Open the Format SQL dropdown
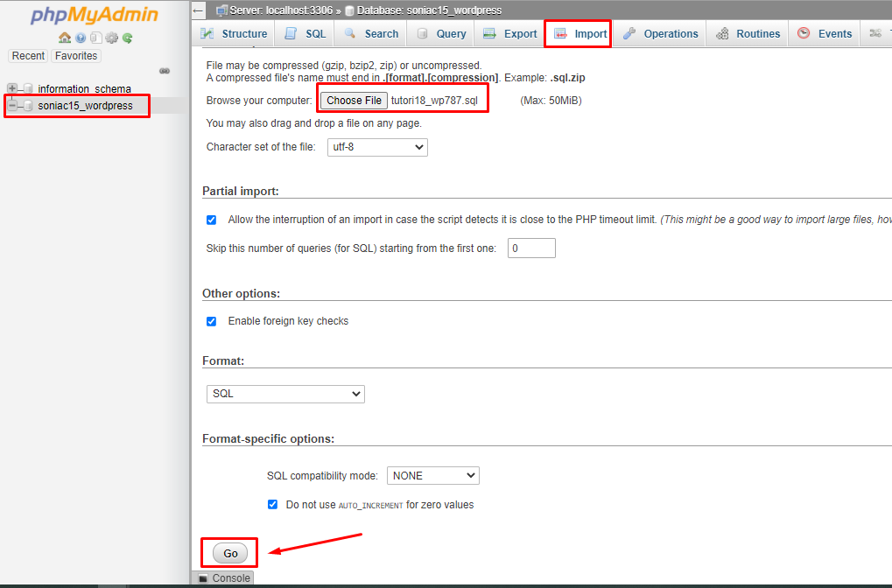Viewport: 892px width, 588px height. [285, 394]
